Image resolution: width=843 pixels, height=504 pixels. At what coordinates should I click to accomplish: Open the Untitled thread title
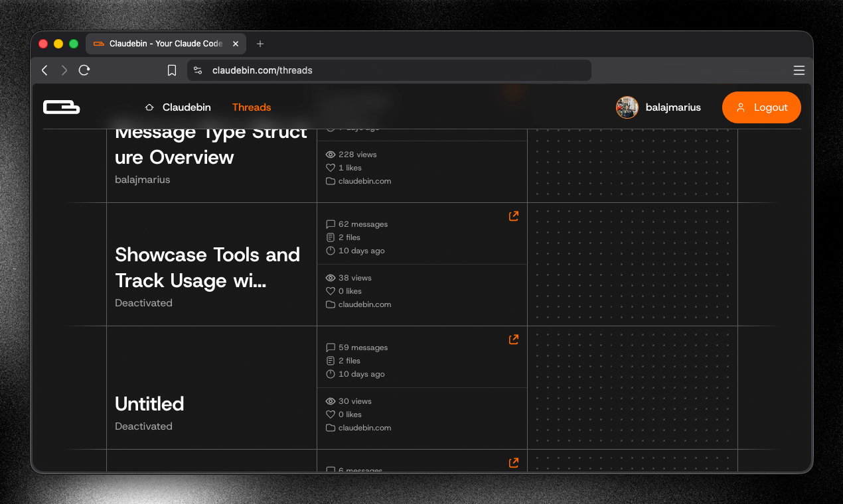pyautogui.click(x=149, y=403)
